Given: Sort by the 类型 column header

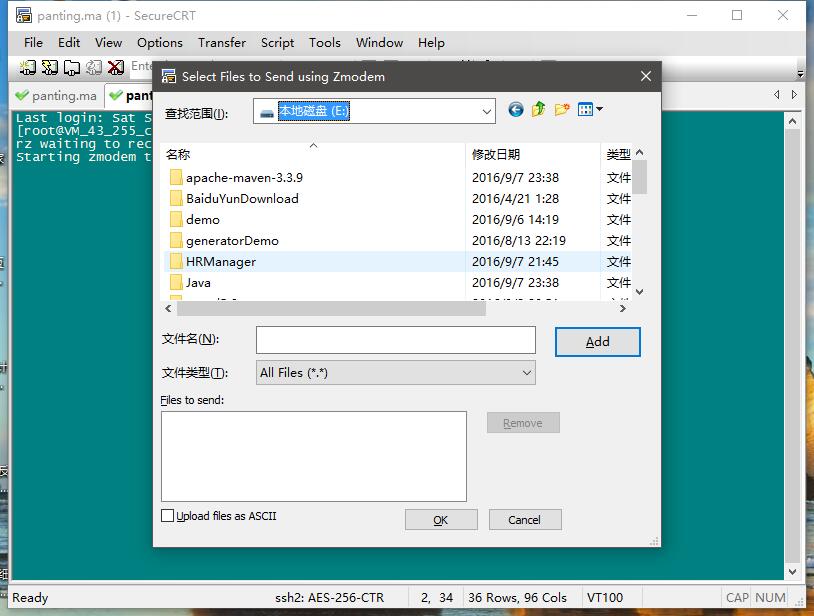Looking at the screenshot, I should pos(617,154).
